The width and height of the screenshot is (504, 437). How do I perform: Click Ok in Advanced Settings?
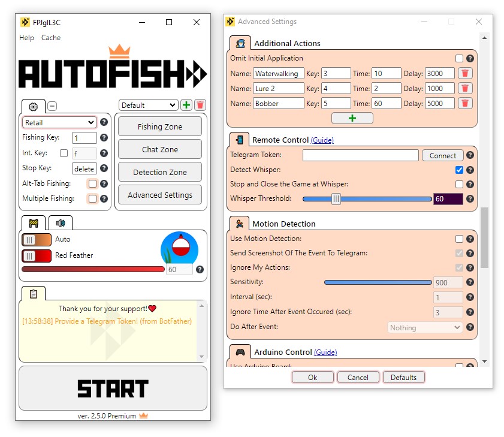click(x=312, y=377)
